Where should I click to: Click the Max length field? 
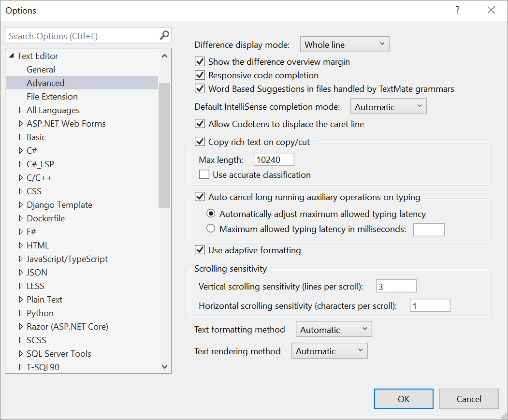tap(274, 159)
